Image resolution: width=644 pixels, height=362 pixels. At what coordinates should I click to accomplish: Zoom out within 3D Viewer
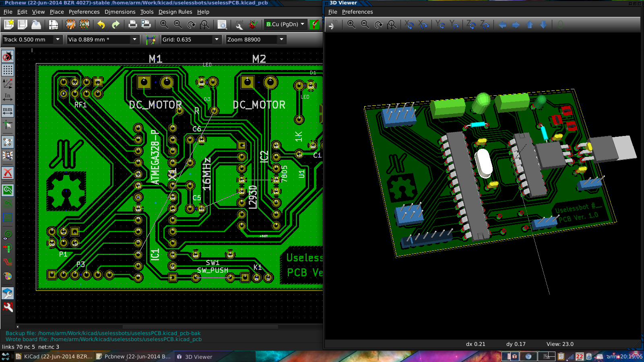(x=365, y=25)
